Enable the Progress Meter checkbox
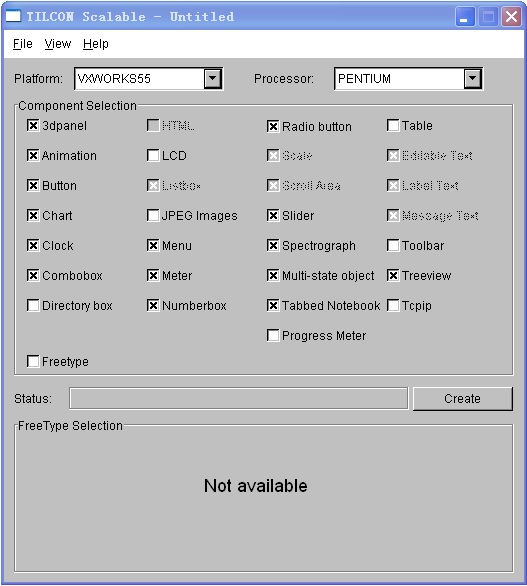The height and width of the screenshot is (586, 527). 273,335
